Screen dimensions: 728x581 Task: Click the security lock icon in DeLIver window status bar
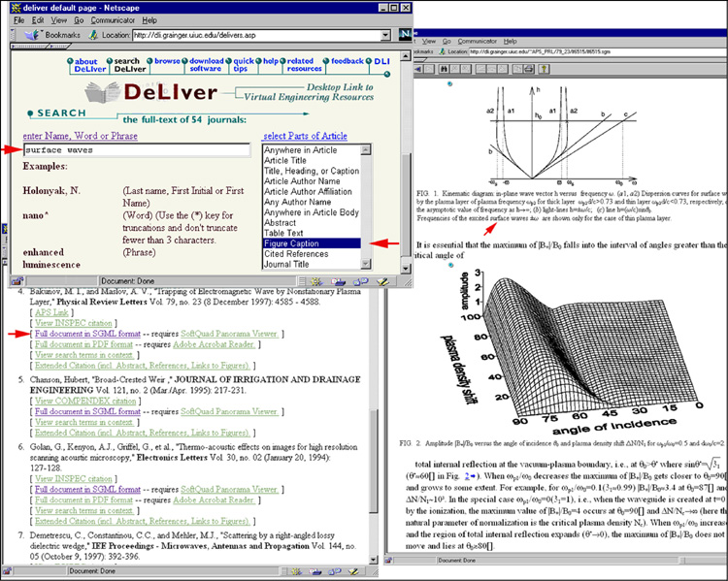coord(17,281)
